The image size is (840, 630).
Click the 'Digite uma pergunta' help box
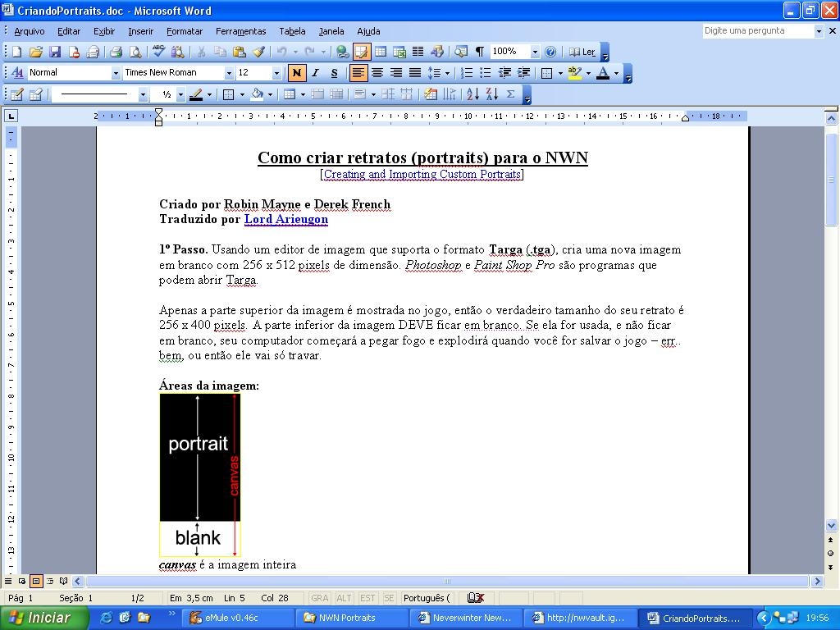tap(756, 30)
